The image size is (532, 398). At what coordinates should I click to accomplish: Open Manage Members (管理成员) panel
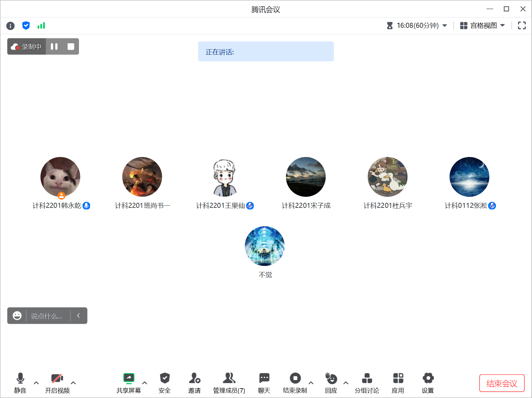click(x=229, y=383)
